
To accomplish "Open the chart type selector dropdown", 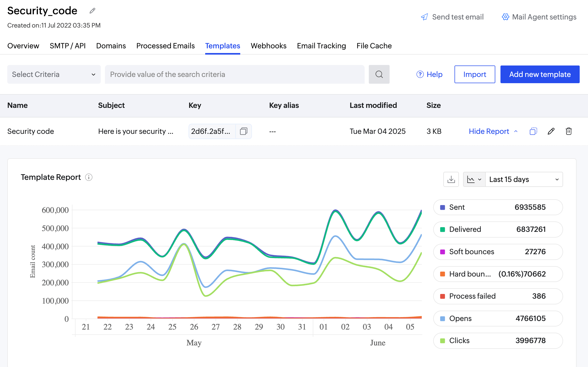I will [474, 179].
